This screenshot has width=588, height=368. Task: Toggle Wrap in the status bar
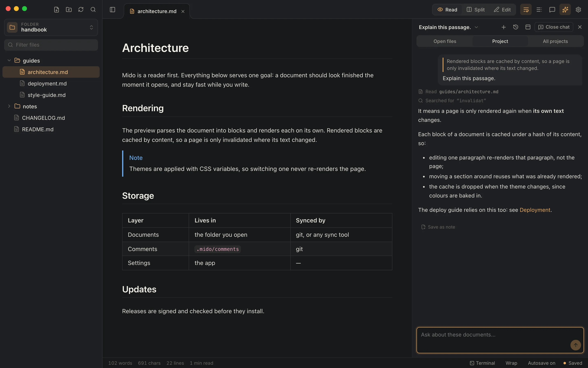coord(511,363)
